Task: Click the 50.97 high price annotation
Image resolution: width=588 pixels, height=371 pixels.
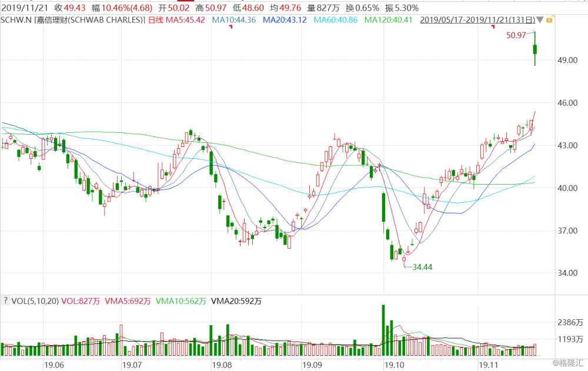Action: point(516,35)
